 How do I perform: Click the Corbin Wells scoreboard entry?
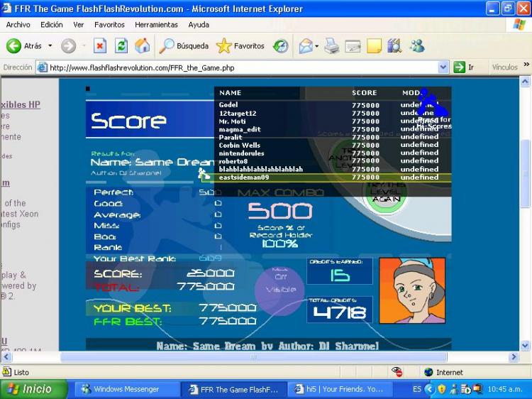239,145
